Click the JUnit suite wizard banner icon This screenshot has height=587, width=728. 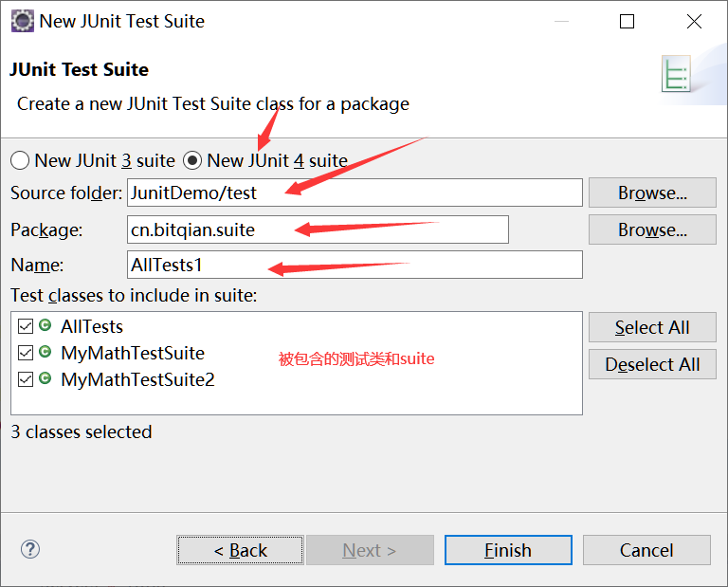click(676, 74)
